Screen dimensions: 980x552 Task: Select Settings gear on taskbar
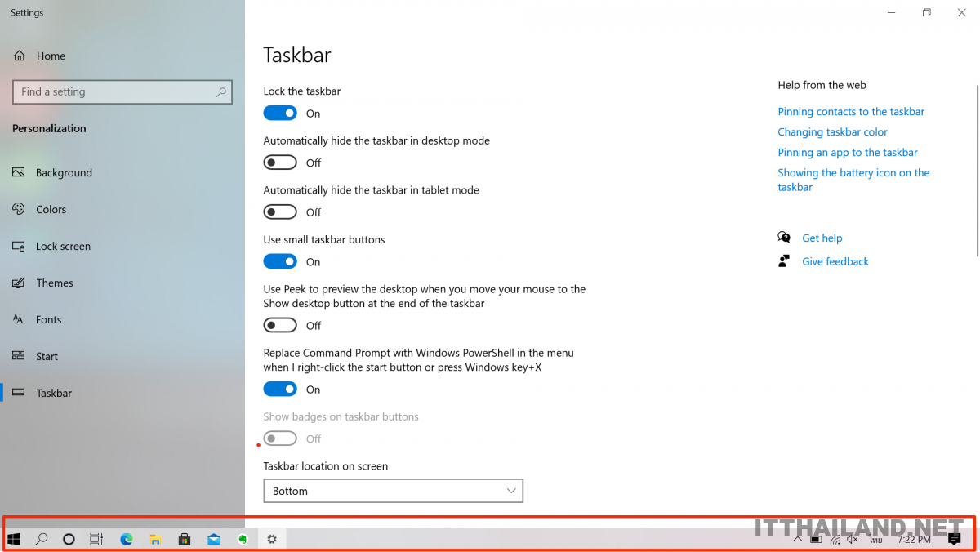[272, 539]
